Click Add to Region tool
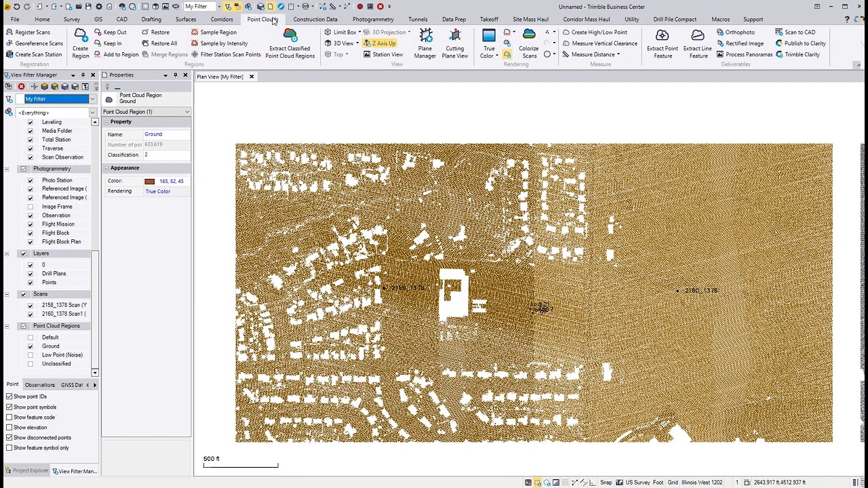 (116, 54)
